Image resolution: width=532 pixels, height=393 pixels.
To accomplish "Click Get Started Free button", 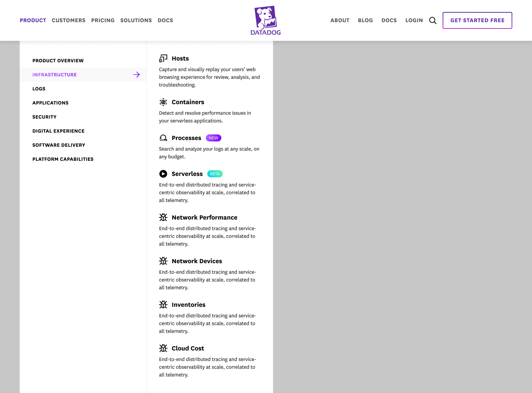I will coord(477,20).
